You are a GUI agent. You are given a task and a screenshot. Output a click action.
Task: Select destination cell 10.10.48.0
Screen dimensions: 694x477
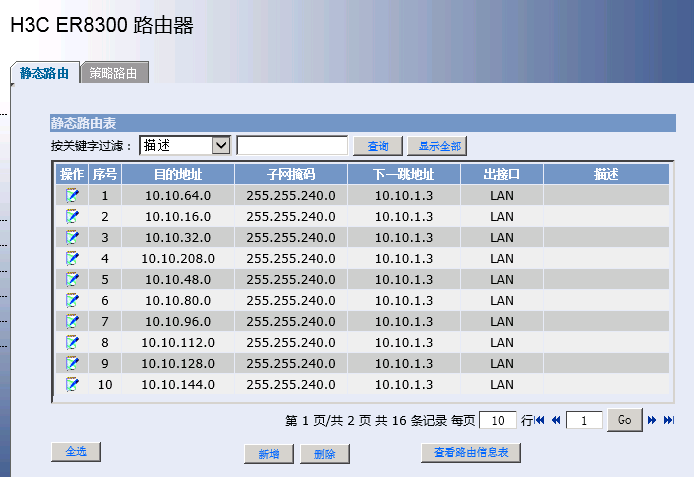[178, 279]
